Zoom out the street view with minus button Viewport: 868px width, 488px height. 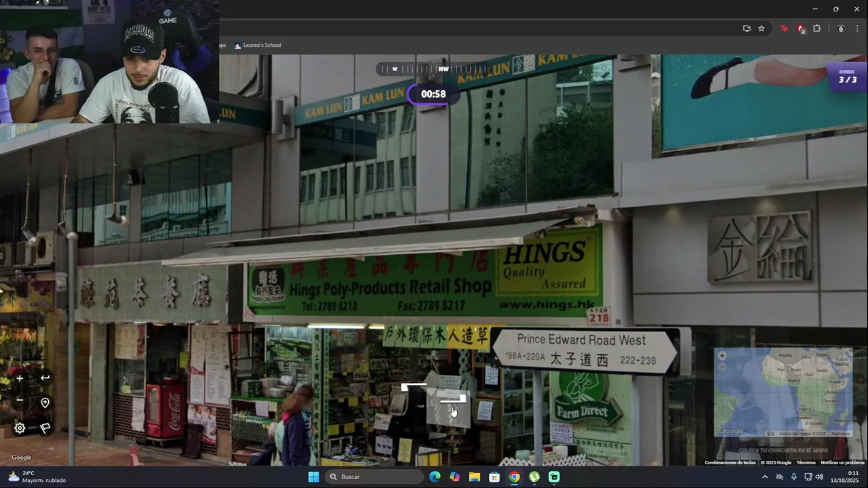[x=20, y=401]
